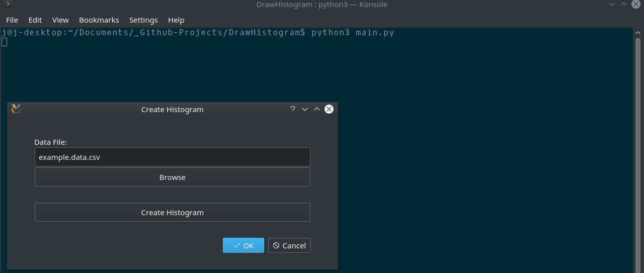Open the Help menu
The image size is (644, 273).
(x=176, y=20)
